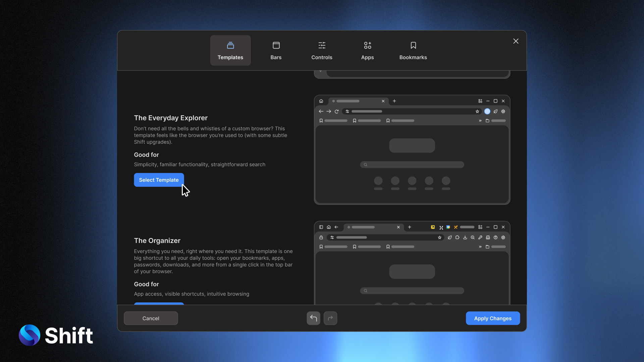This screenshot has width=644, height=362.
Task: Open the Templates section
Action: [230, 50]
